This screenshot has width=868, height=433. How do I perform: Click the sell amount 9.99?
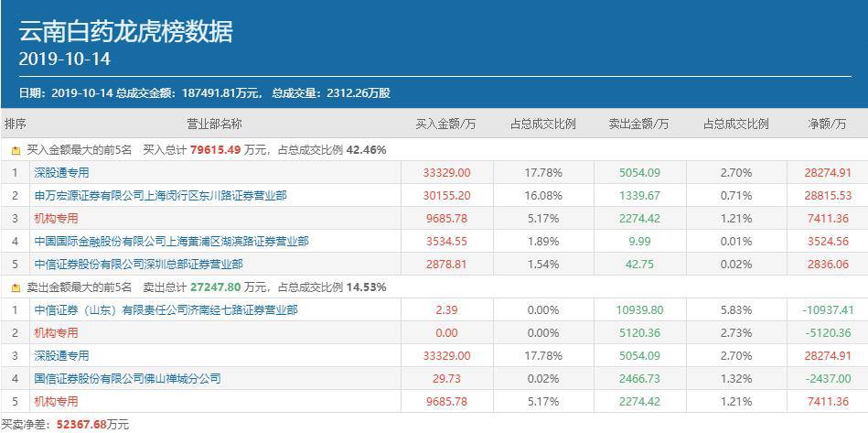[639, 242]
